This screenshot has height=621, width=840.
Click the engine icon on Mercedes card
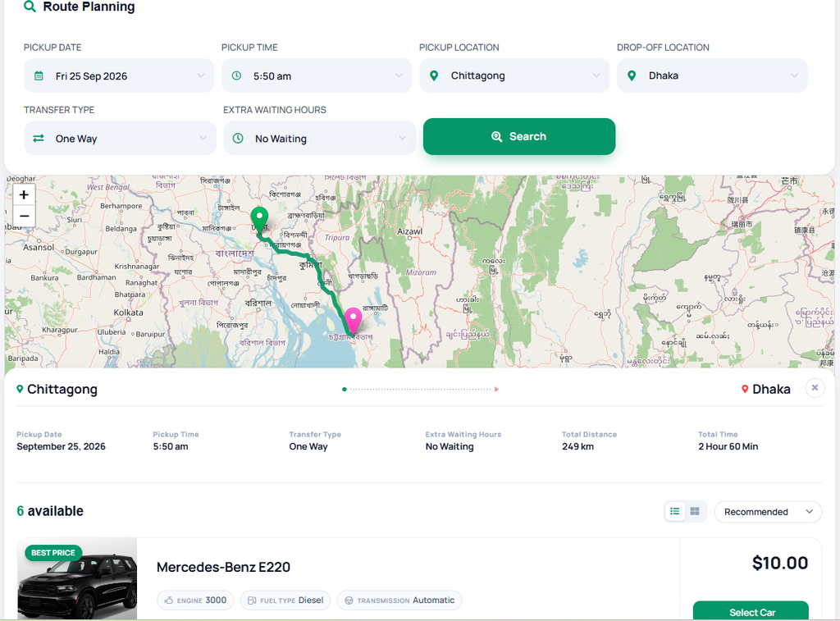(169, 600)
